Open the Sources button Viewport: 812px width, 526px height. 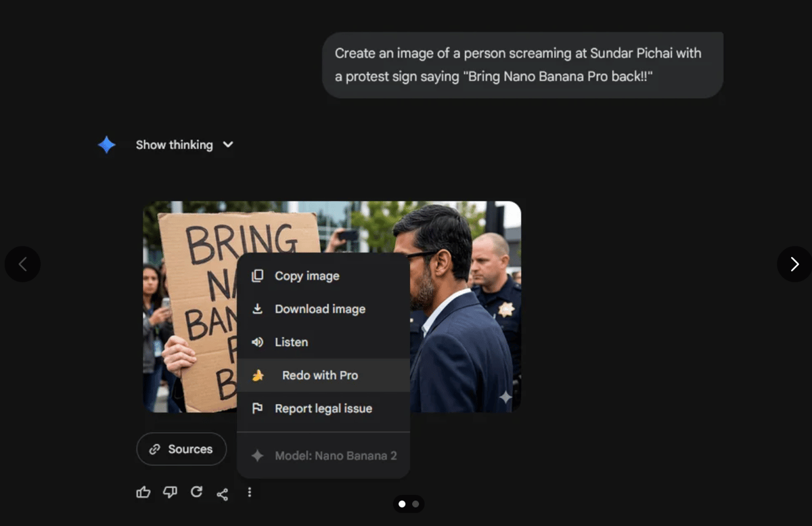pos(181,449)
